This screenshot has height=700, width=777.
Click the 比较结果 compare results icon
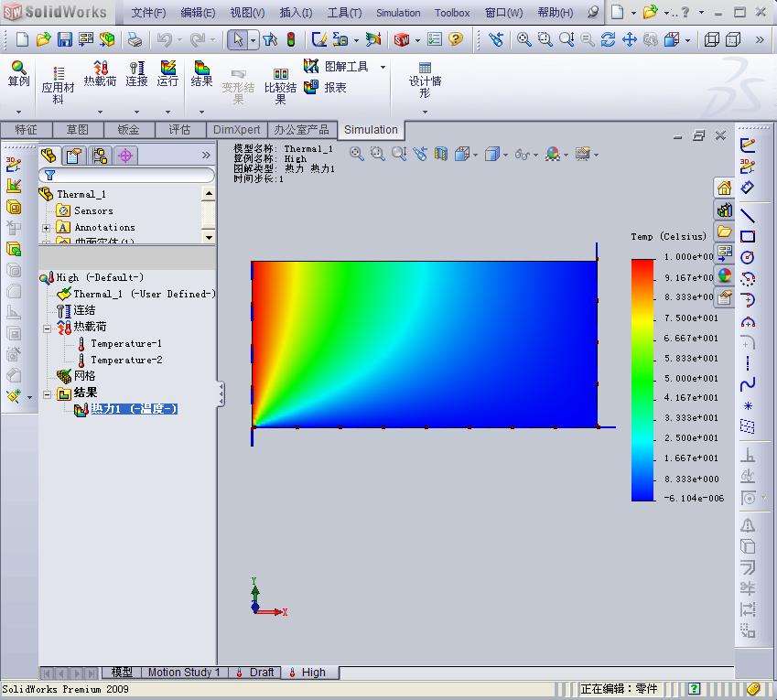coord(280,86)
